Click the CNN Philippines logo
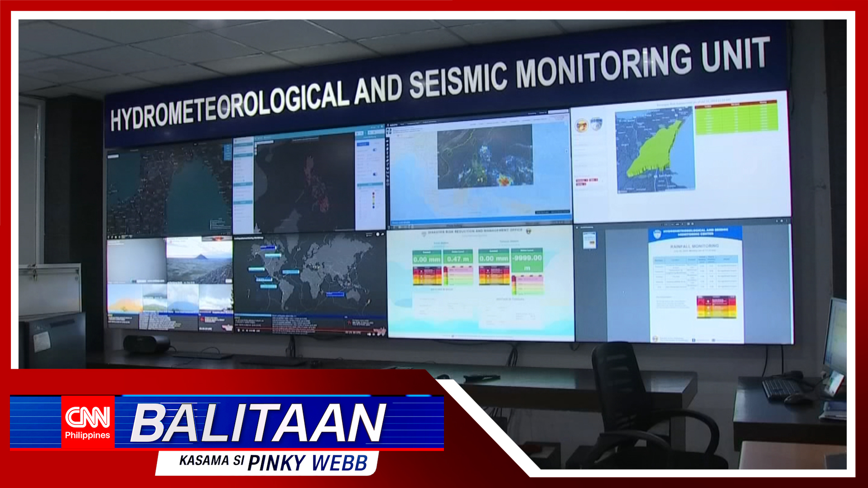868x488 pixels. pos(88,422)
